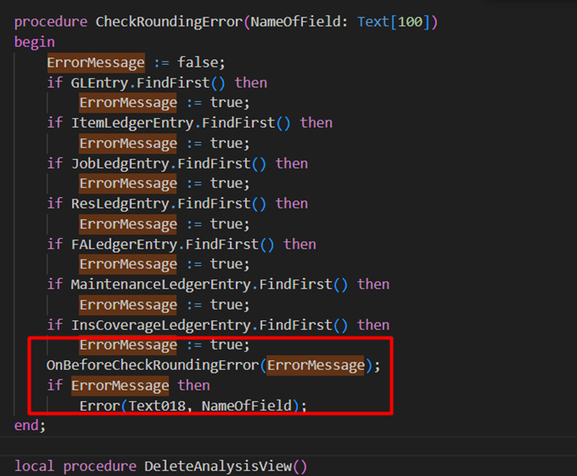Select the Text[100] type declaration

[393, 22]
